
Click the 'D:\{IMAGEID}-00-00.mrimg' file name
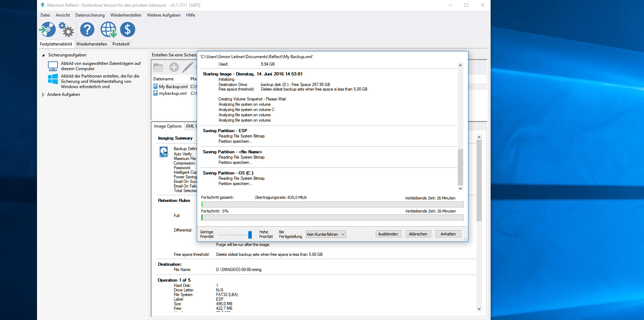pyautogui.click(x=239, y=270)
